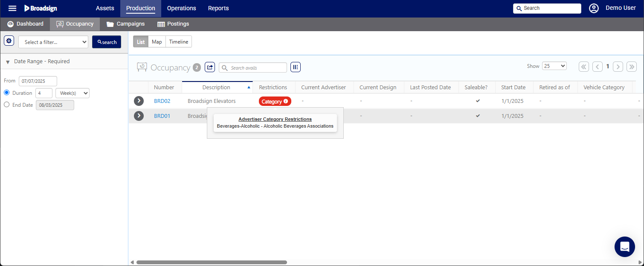
Task: Sort by the Current Advertiser column
Action: point(324,87)
